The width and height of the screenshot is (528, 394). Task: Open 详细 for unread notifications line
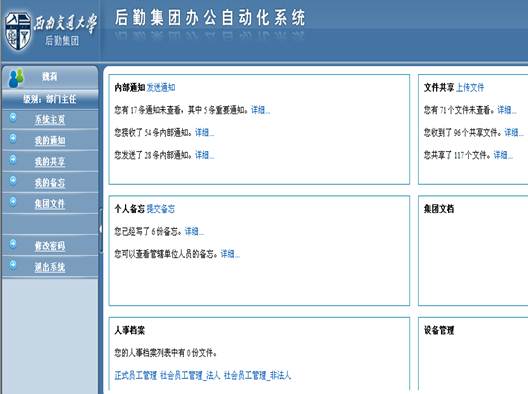tap(260, 110)
